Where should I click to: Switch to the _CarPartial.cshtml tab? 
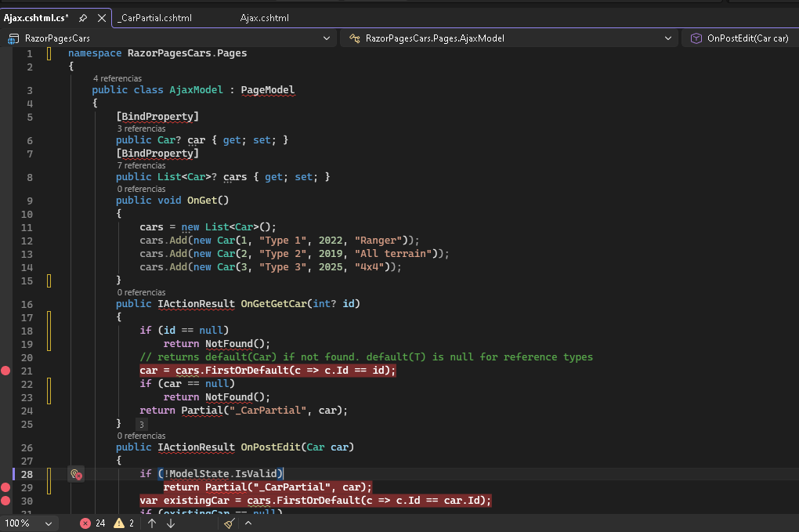click(156, 18)
